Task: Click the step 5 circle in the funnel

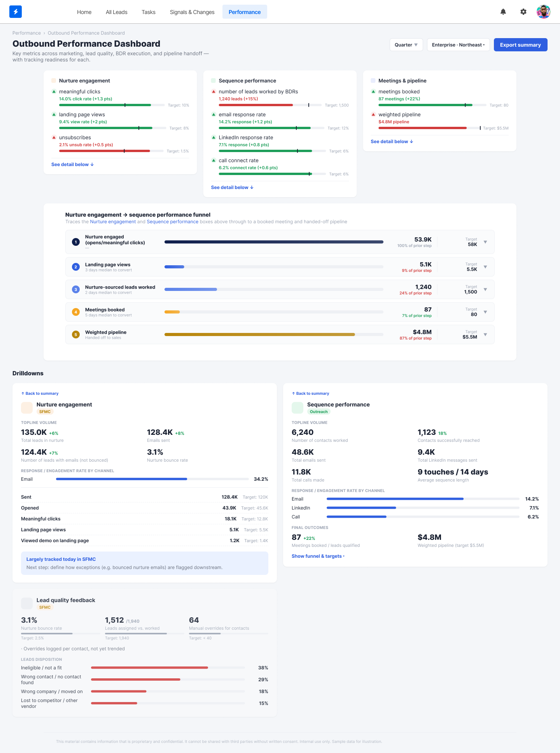Action: click(76, 334)
